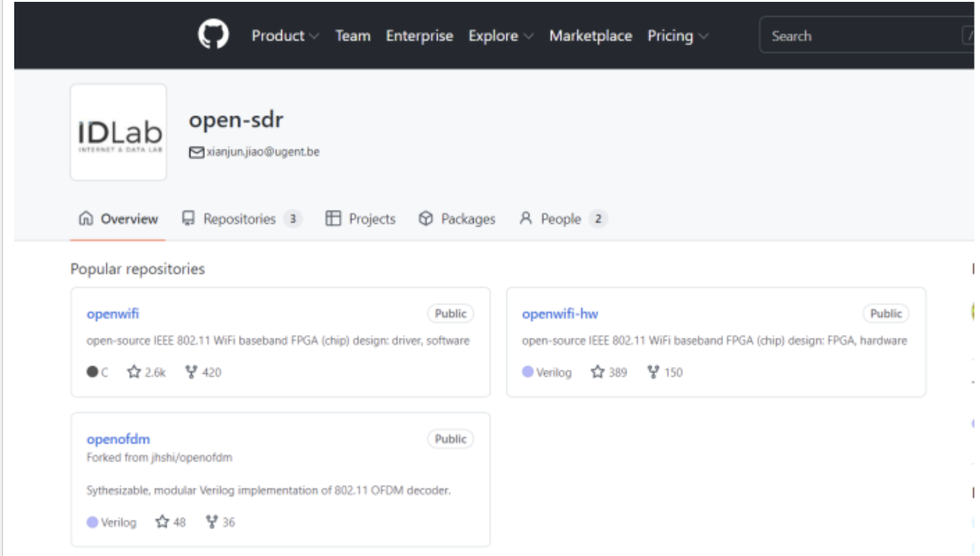
Task: Click the star icon on openofdm card
Action: pos(162,522)
